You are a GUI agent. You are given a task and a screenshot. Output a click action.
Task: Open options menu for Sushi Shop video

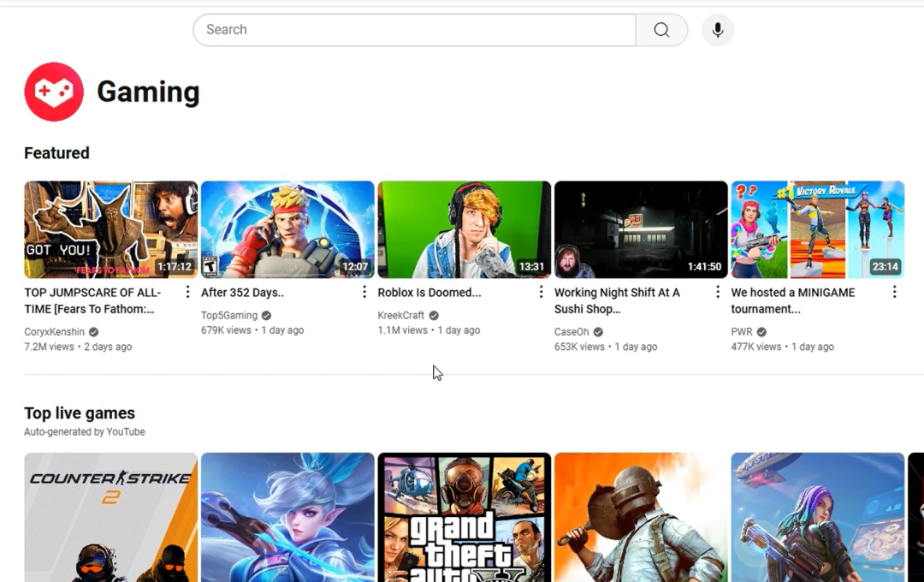[x=718, y=292]
